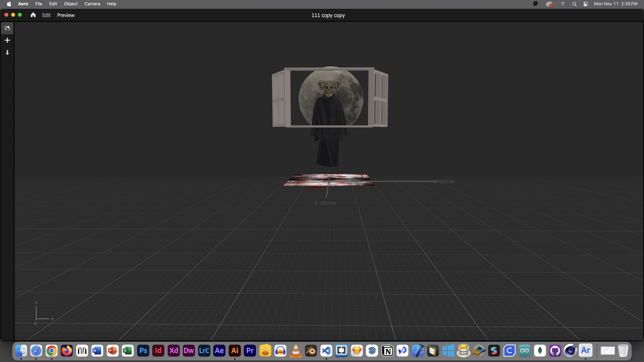The width and height of the screenshot is (644, 362).
Task: Select the Move tool in the left toolbar
Action: [x=7, y=40]
